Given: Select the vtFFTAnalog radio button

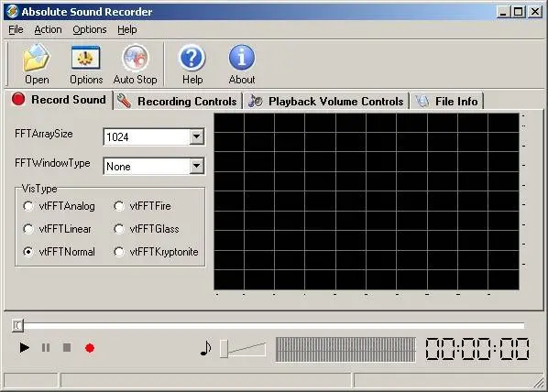Looking at the screenshot, I should click(x=28, y=206).
